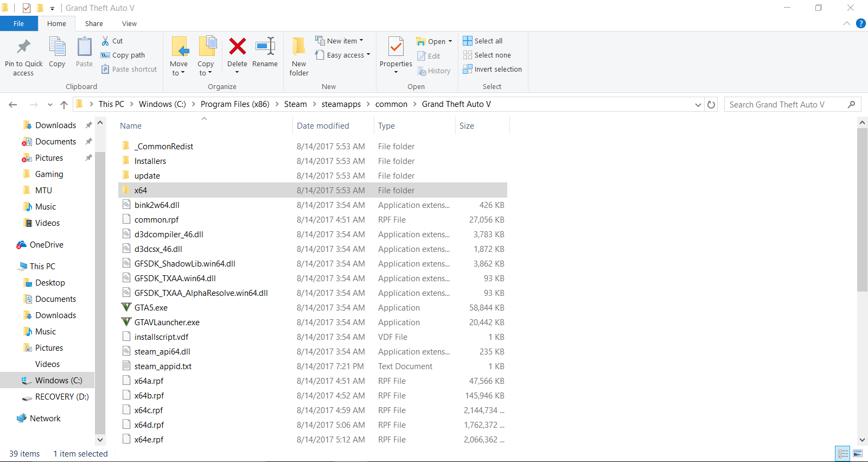Click Invert selection in ribbon

493,69
